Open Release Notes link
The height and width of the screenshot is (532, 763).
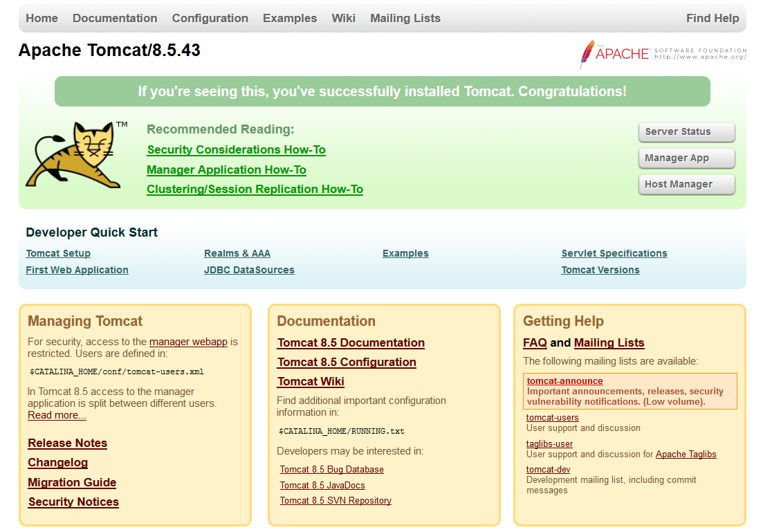68,443
